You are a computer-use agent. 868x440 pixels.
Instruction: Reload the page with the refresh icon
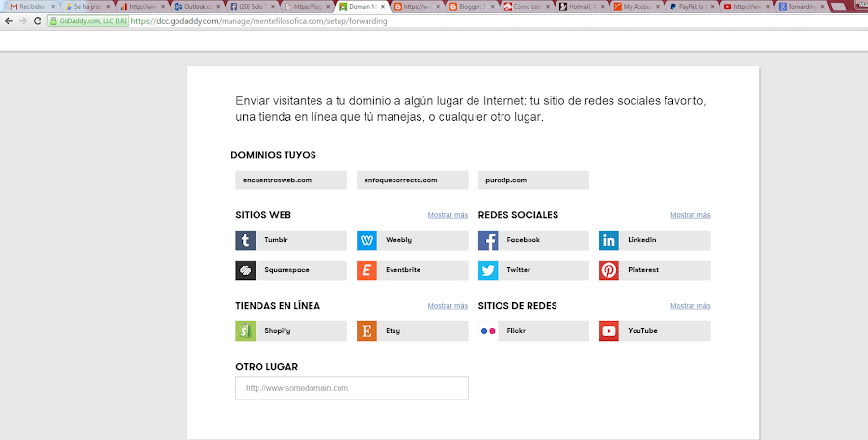click(x=38, y=21)
